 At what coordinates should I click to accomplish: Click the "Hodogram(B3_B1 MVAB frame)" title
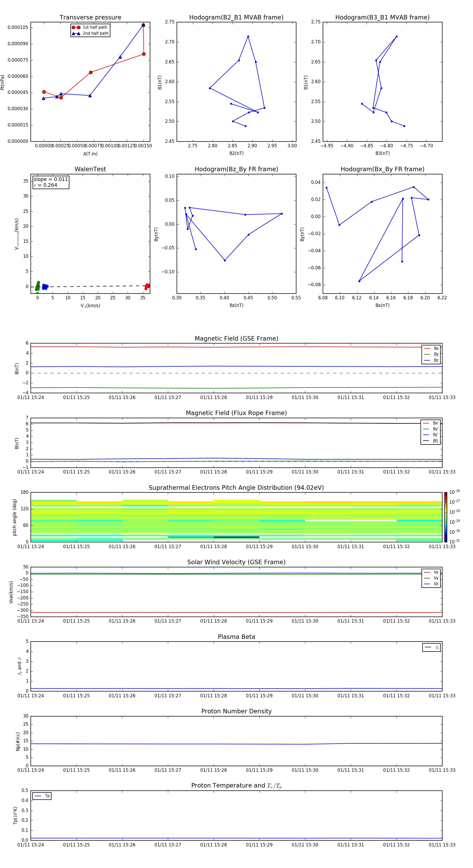click(382, 18)
